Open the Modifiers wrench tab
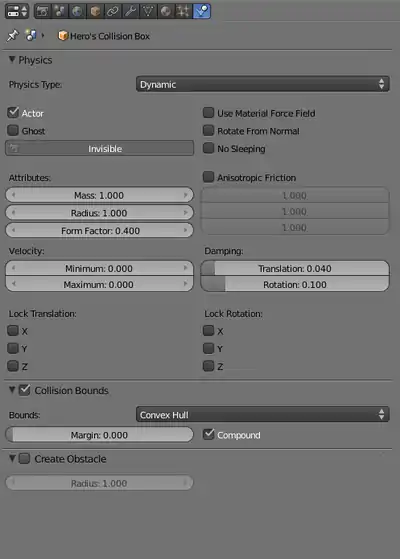The image size is (400, 559). 130,11
